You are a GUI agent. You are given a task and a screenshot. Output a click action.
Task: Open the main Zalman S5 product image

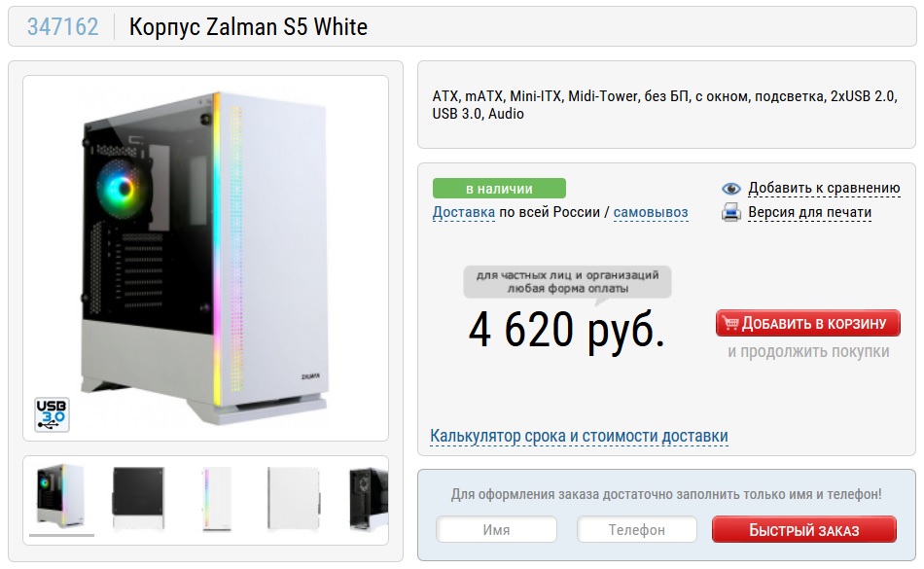205,258
